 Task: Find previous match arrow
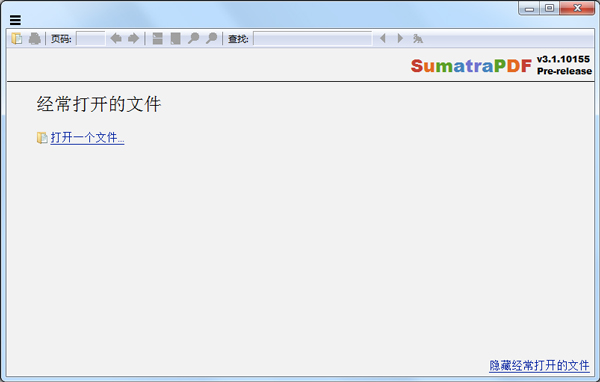382,38
